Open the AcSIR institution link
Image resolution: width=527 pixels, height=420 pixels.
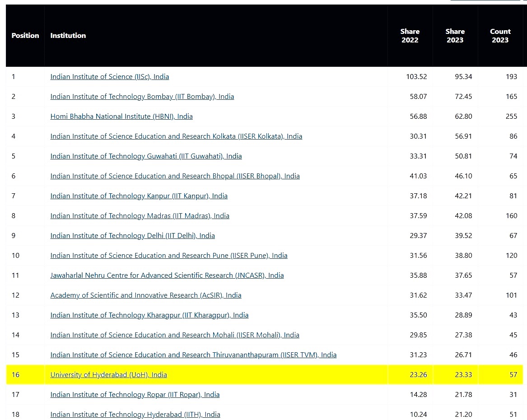(x=145, y=294)
